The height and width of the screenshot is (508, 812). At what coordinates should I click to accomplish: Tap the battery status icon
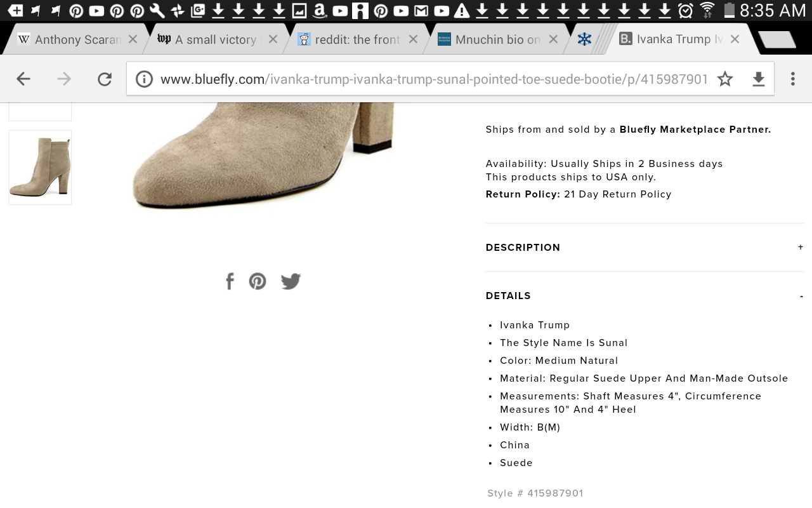(x=729, y=10)
